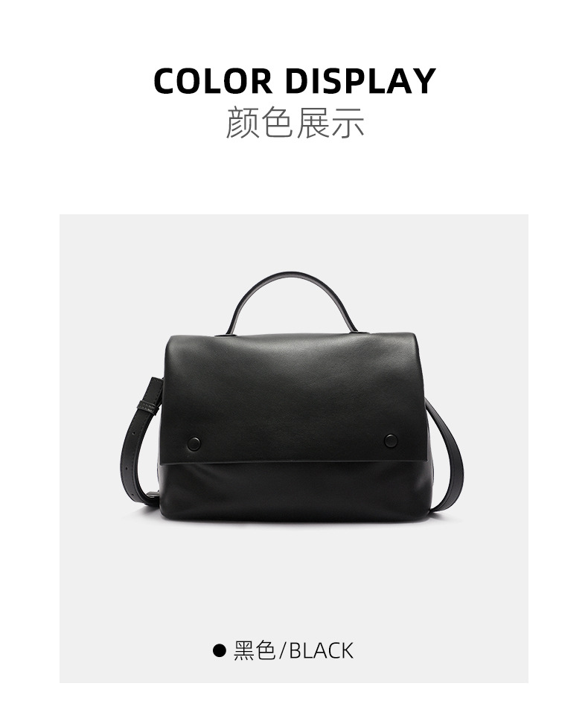The image size is (588, 724).
Task: Click the 颜色展示 subtitle text
Action: point(295,124)
